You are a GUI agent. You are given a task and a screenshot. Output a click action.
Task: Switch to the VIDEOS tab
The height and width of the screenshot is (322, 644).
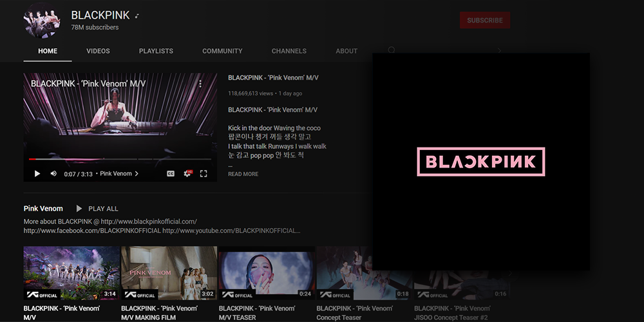(x=98, y=52)
